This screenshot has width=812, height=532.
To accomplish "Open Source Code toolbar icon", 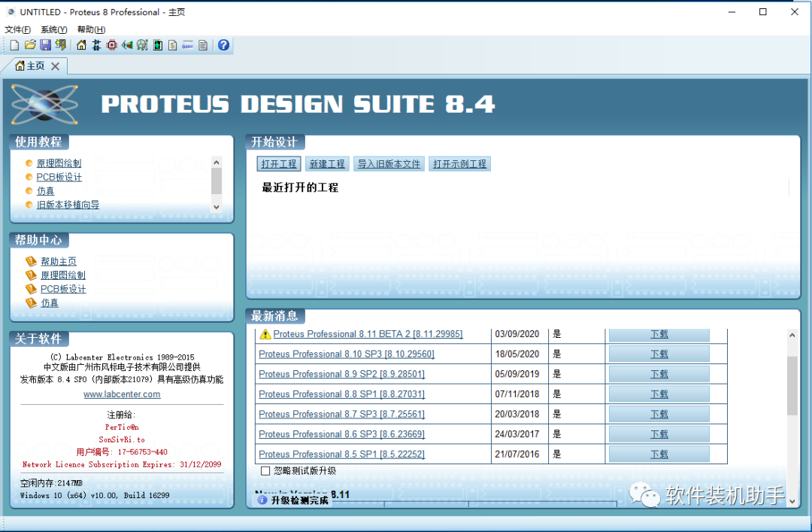I will (188, 45).
